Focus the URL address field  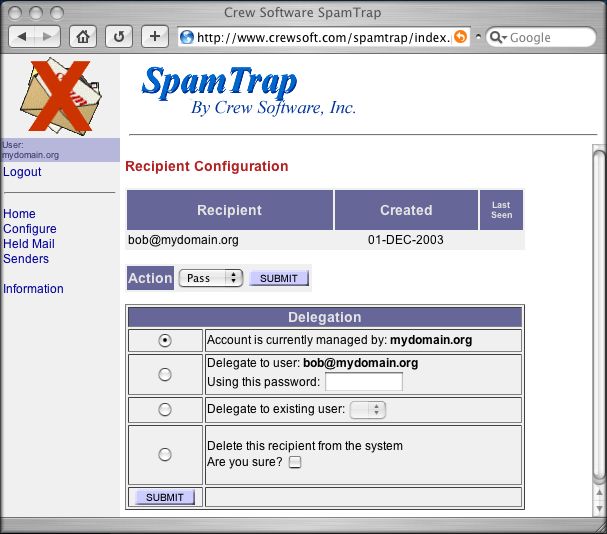324,37
